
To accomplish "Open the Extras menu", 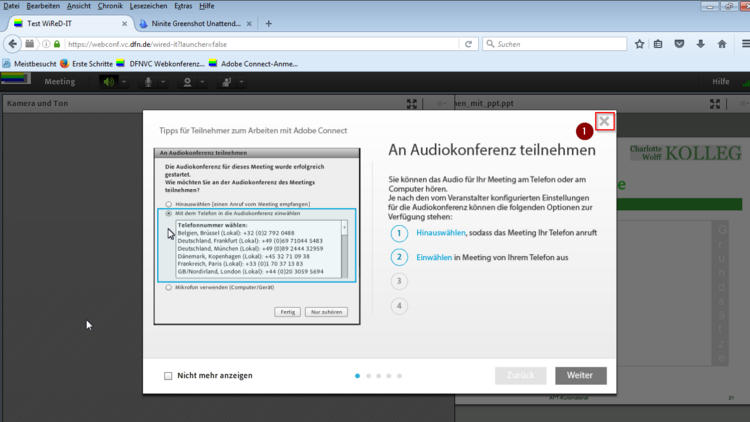I will 183,6.
